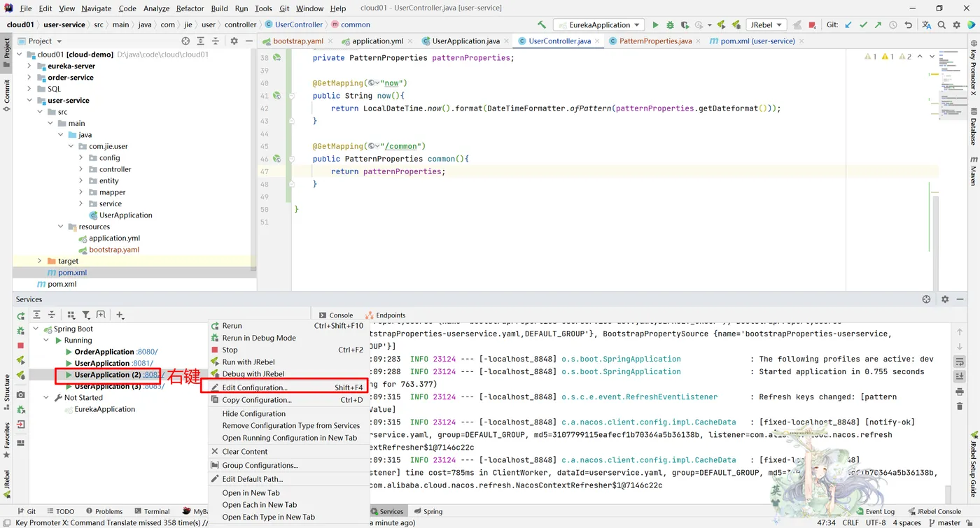
Task: Open the Navigate menu
Action: point(97,8)
